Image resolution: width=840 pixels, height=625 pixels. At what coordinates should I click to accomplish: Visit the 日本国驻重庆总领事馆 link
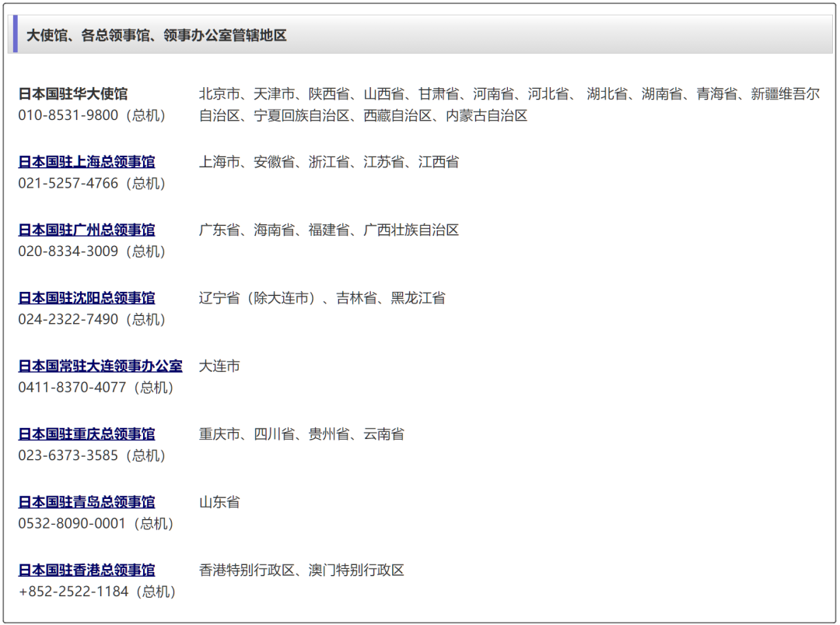point(86,434)
